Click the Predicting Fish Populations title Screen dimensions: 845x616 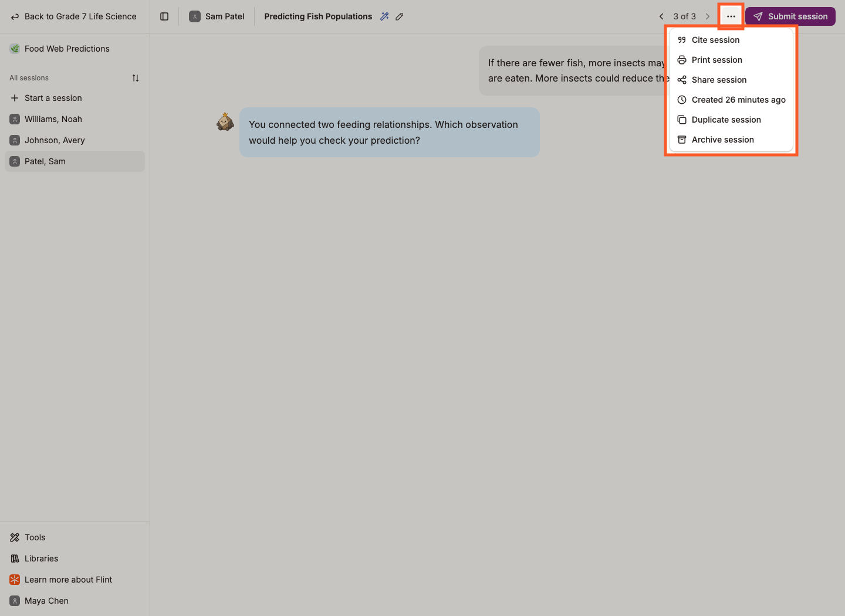318,16
